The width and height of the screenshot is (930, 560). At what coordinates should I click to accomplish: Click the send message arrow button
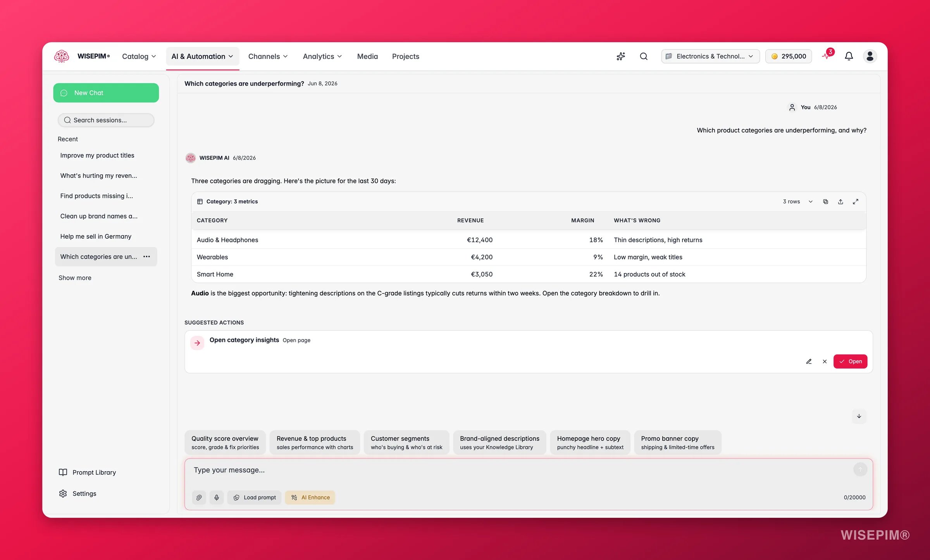tap(860, 469)
